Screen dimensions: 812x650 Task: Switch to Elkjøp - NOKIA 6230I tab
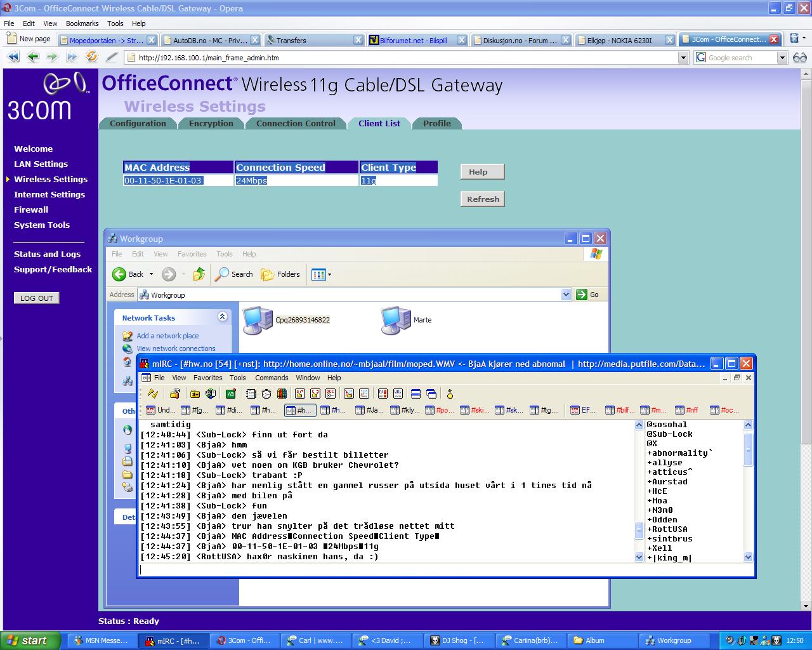625,40
